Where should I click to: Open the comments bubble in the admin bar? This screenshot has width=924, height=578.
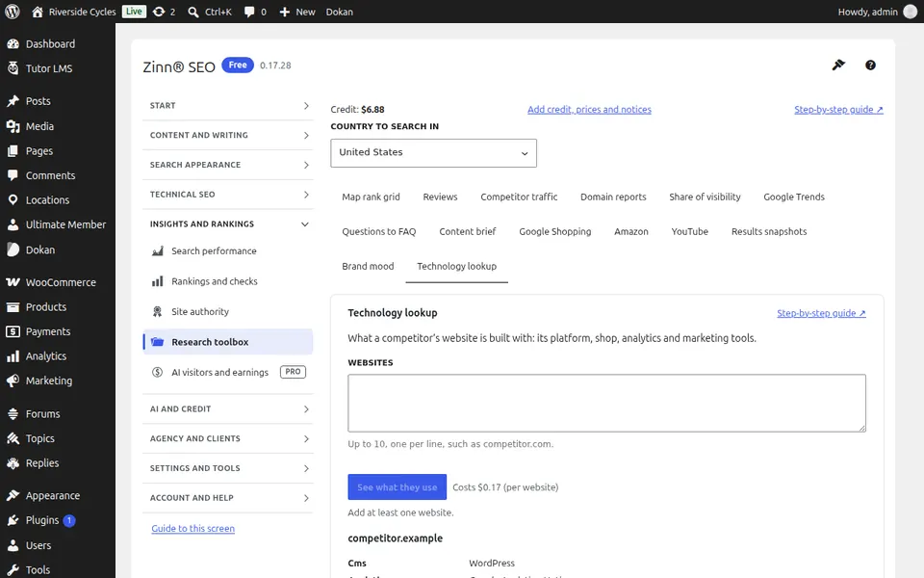255,12
